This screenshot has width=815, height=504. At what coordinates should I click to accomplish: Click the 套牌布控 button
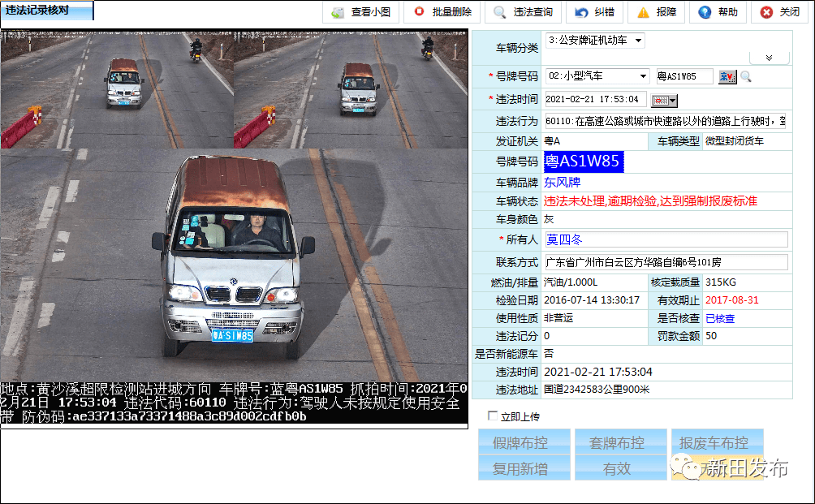point(616,443)
